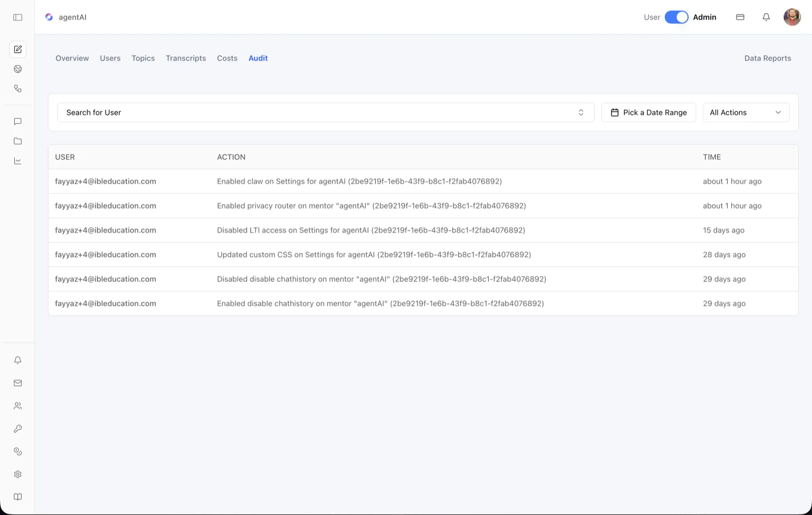The height and width of the screenshot is (515, 812).
Task: Click '15 days ago' time cell
Action: point(724,230)
